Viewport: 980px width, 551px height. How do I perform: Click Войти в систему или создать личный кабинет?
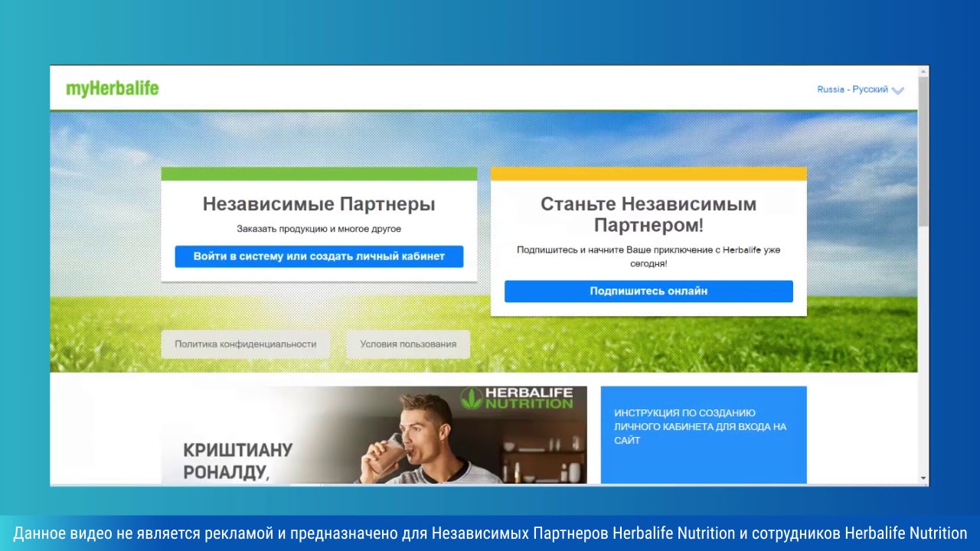pyautogui.click(x=318, y=256)
